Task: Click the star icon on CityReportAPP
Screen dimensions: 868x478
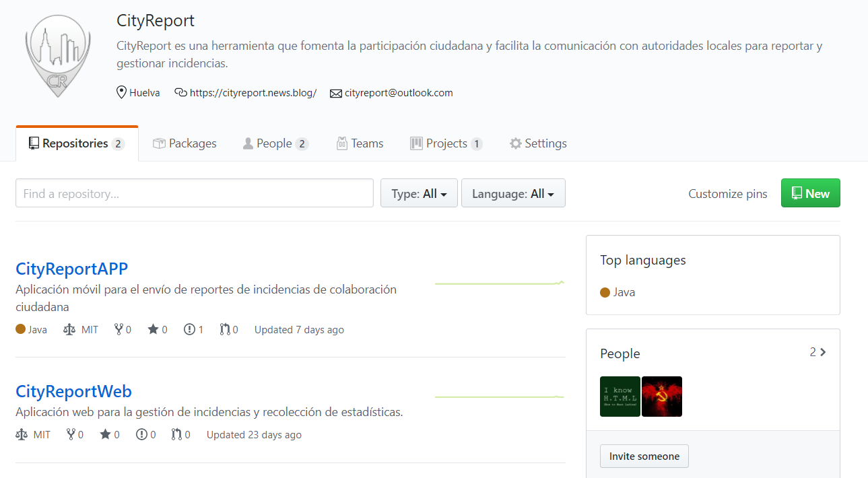Action: point(154,329)
